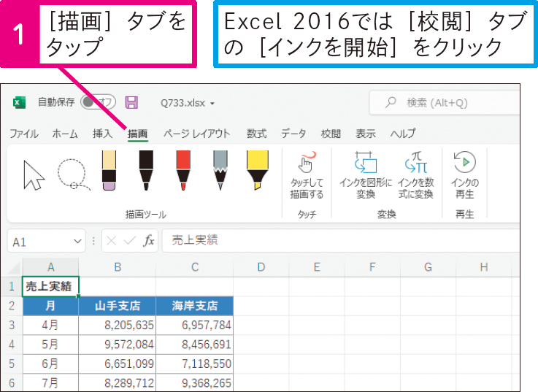Click the cell with 8,456,691
538x392 pixels.
195,344
